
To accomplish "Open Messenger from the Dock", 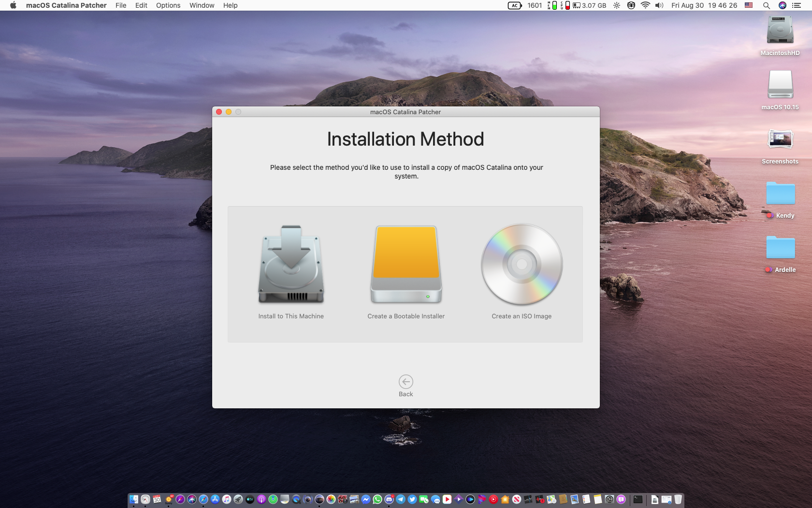I will pyautogui.click(x=365, y=499).
